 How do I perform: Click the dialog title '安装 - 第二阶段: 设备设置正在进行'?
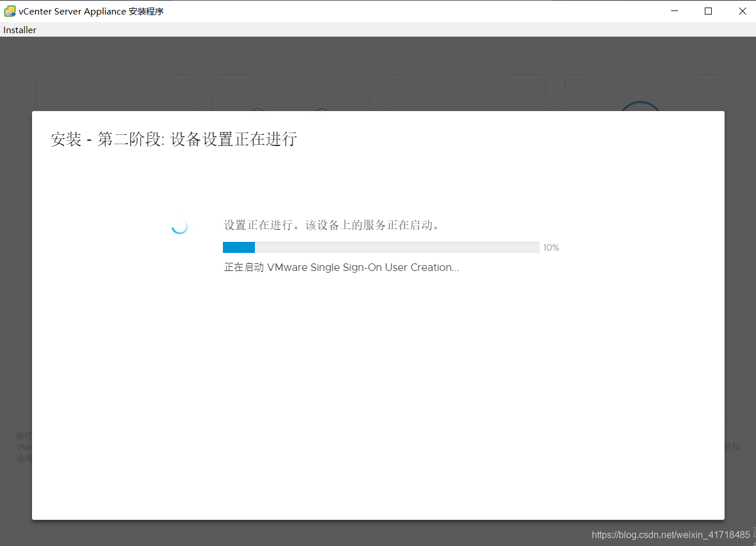point(174,140)
